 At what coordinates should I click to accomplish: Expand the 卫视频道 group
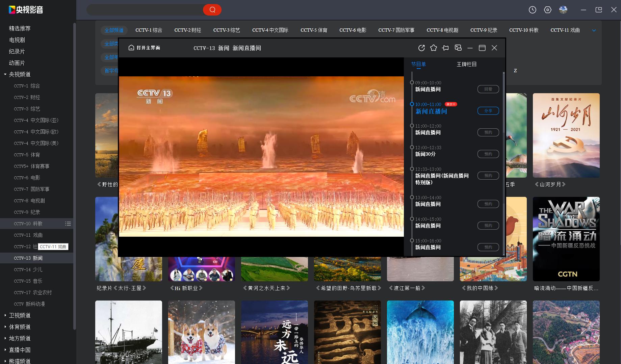[x=5, y=315]
